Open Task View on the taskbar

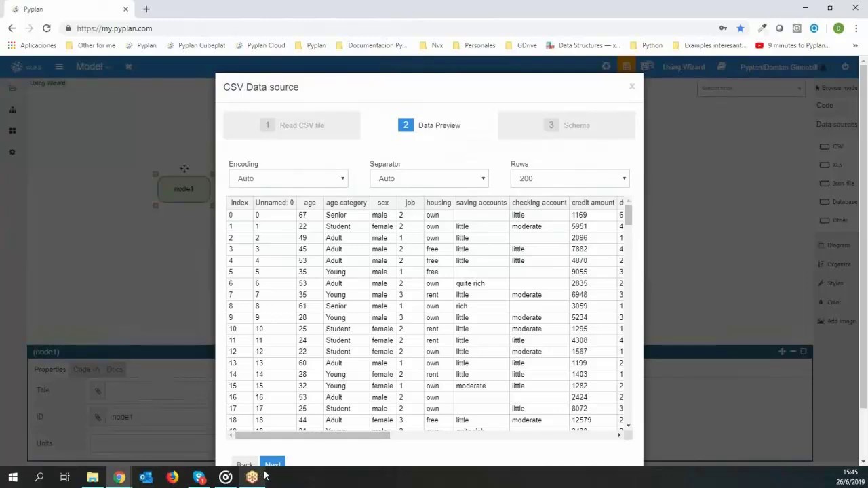[65, 477]
